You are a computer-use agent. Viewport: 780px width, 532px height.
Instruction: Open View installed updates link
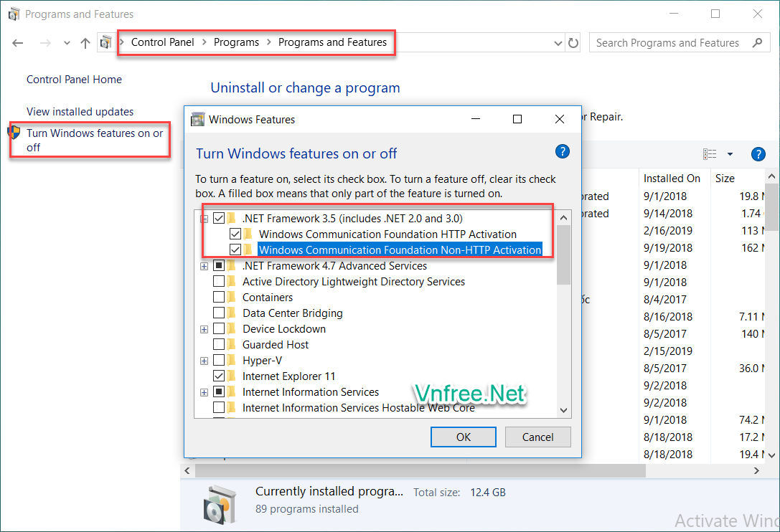click(80, 112)
